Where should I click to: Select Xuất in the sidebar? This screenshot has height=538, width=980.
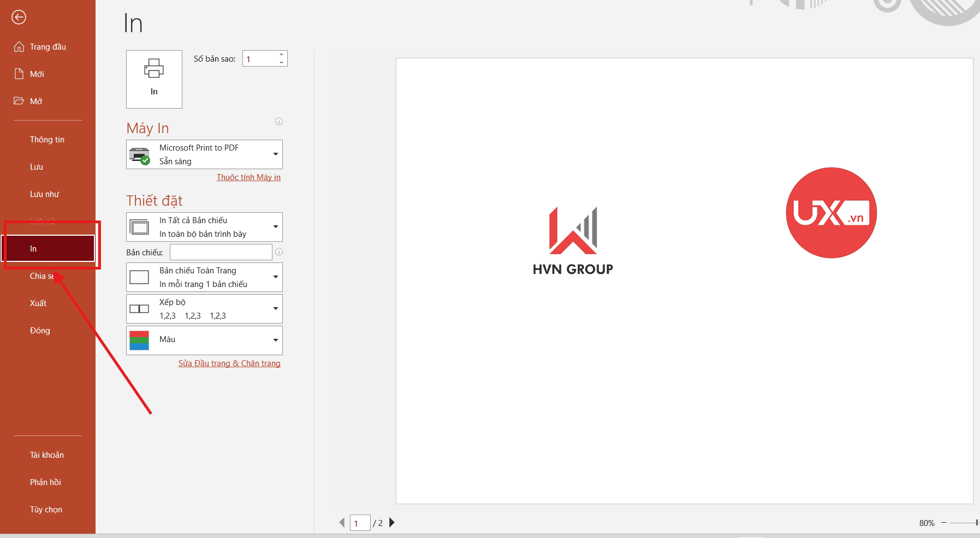click(38, 303)
